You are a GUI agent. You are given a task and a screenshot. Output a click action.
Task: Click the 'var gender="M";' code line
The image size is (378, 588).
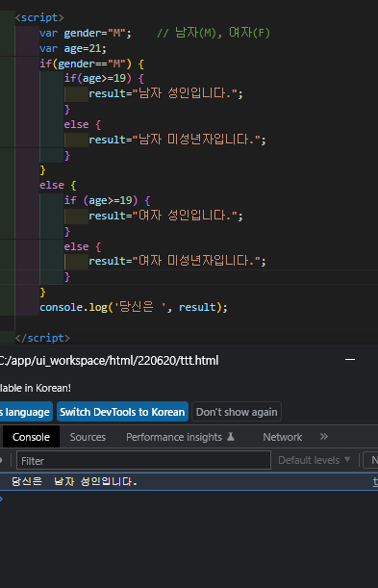(x=86, y=33)
